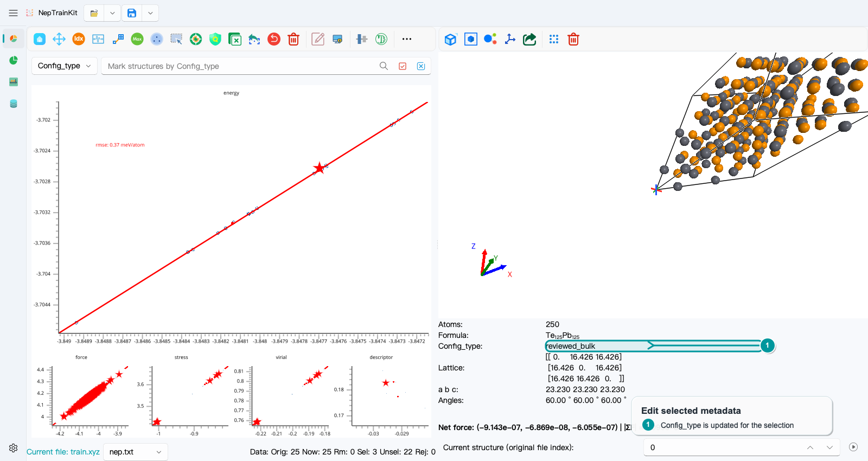Click the green Max error selection icon

click(137, 39)
